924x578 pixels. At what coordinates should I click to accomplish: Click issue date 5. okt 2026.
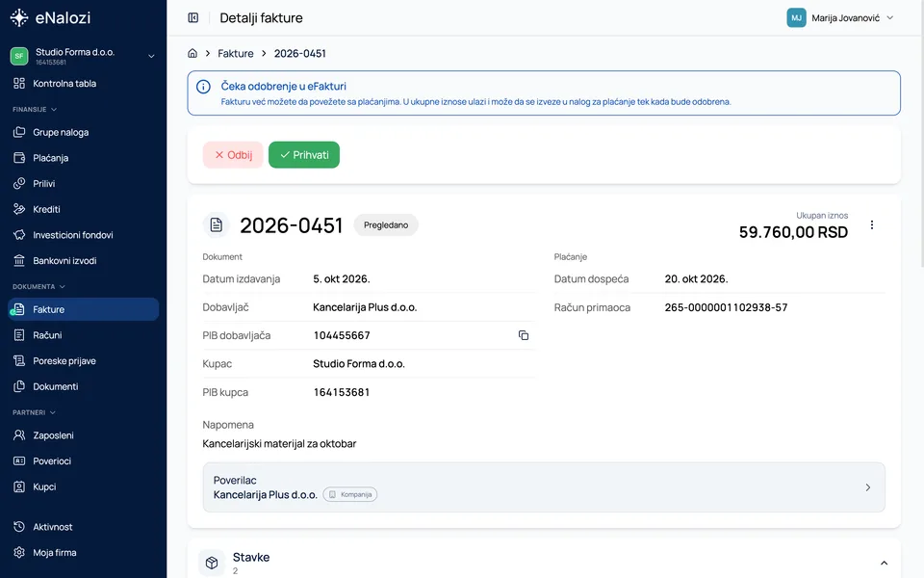pyautogui.click(x=341, y=279)
